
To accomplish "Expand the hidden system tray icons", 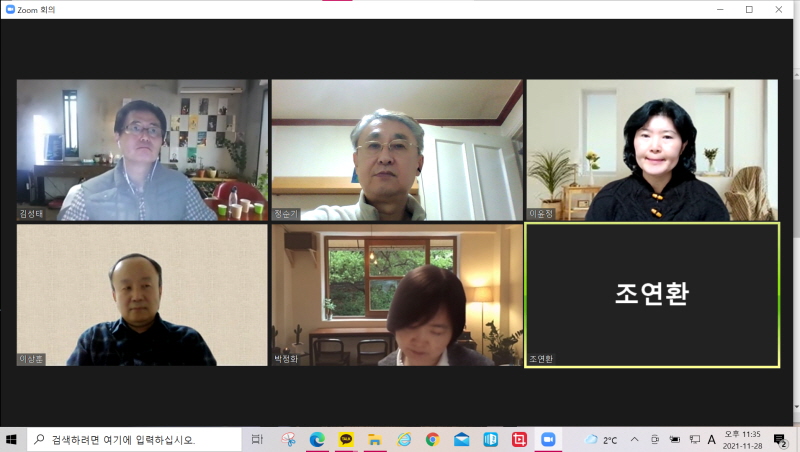I will click(x=634, y=439).
